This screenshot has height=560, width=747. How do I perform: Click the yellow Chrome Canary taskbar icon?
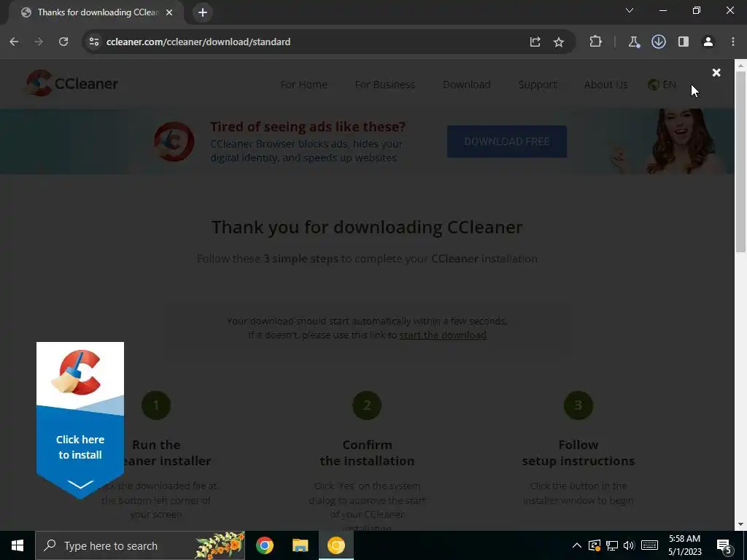(336, 545)
